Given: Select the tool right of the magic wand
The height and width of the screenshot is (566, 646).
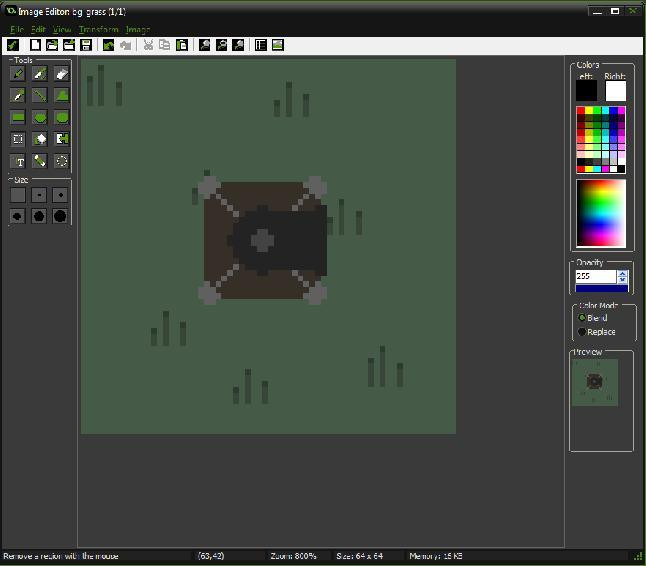Looking at the screenshot, I should pyautogui.click(x=61, y=139).
